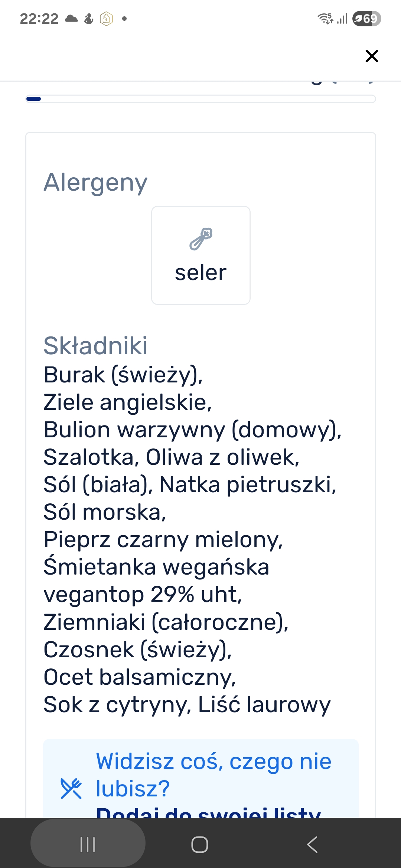The height and width of the screenshot is (868, 401).
Task: Tap the "Dodaj do swojej listy" link
Action: coord(208,813)
